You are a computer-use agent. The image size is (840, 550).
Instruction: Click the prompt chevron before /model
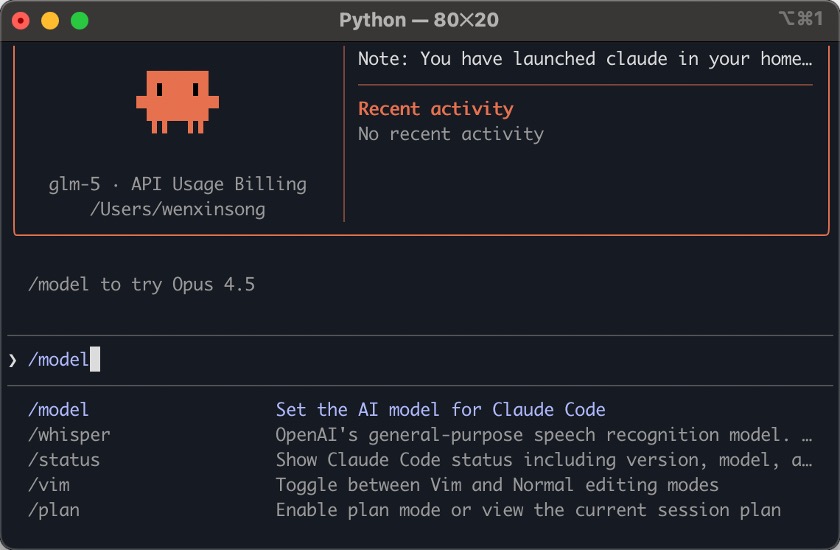coord(13,360)
